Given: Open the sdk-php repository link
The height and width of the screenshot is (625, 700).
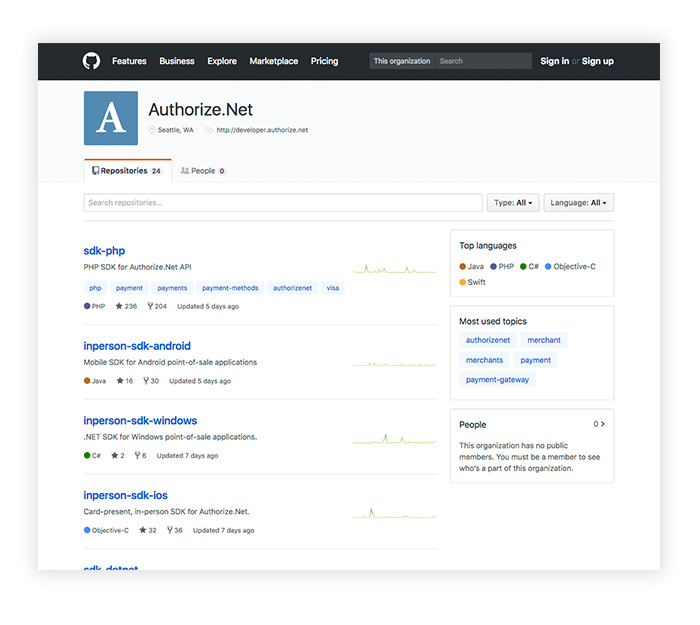Looking at the screenshot, I should tap(104, 251).
